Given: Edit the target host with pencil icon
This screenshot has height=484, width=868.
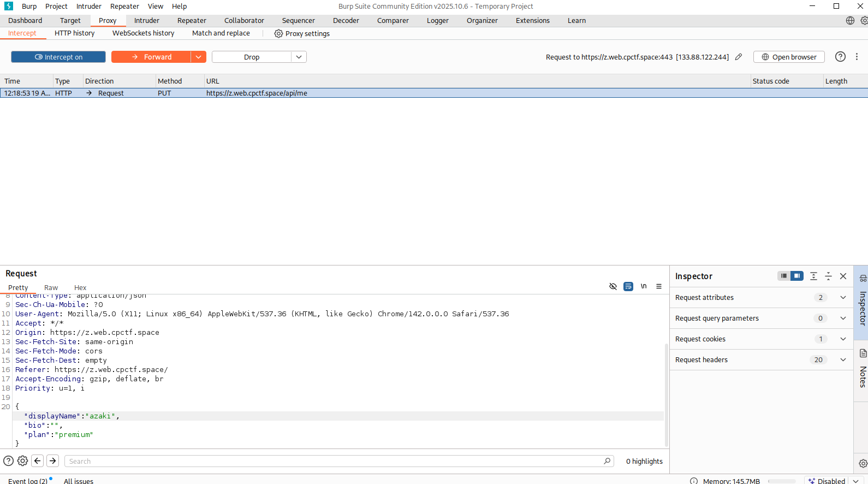Looking at the screenshot, I should [x=739, y=57].
